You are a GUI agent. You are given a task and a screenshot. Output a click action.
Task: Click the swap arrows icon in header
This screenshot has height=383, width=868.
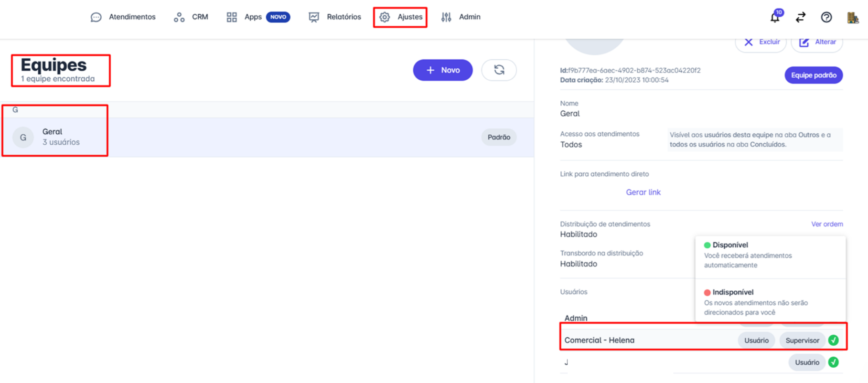pyautogui.click(x=801, y=17)
